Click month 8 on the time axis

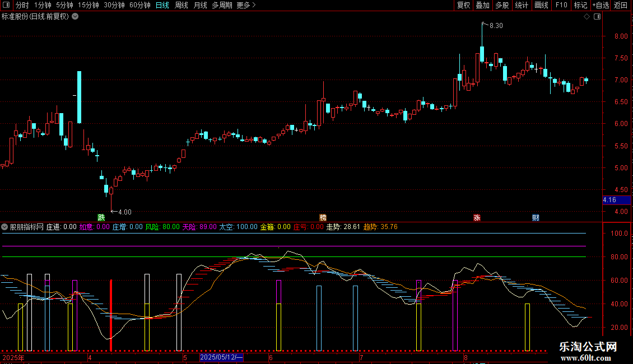[466, 357]
